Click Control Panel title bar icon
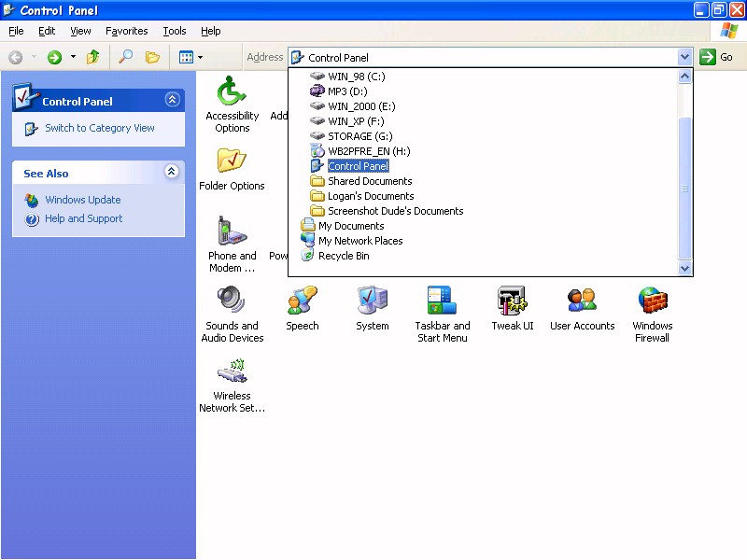The width and height of the screenshot is (747, 560). point(8,9)
